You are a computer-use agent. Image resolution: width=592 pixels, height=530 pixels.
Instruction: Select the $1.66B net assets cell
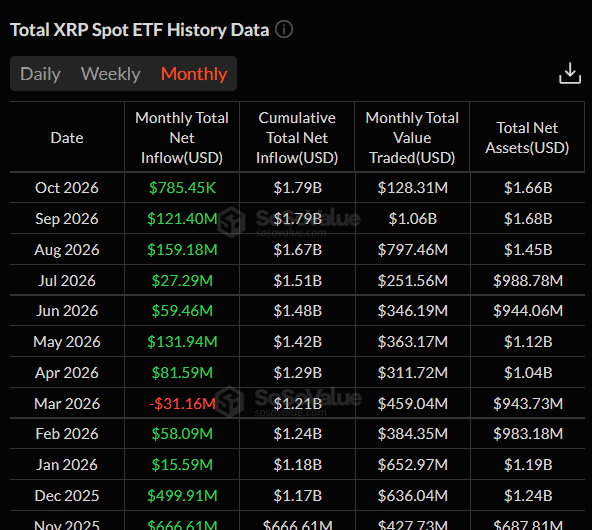(528, 188)
